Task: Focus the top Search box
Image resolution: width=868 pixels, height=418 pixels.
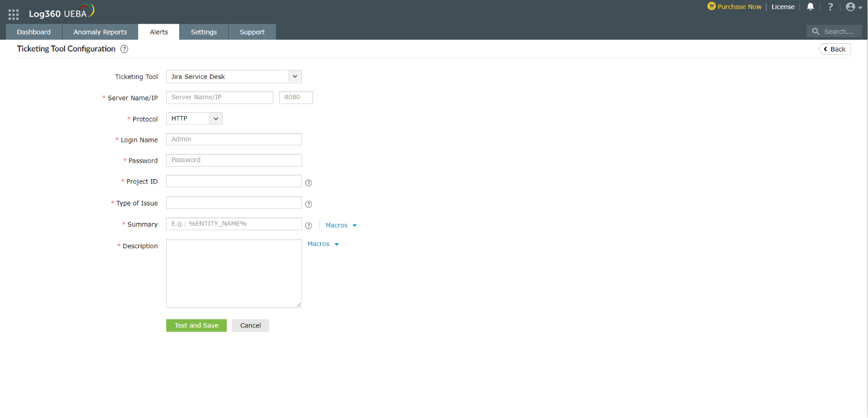Action: click(x=834, y=31)
